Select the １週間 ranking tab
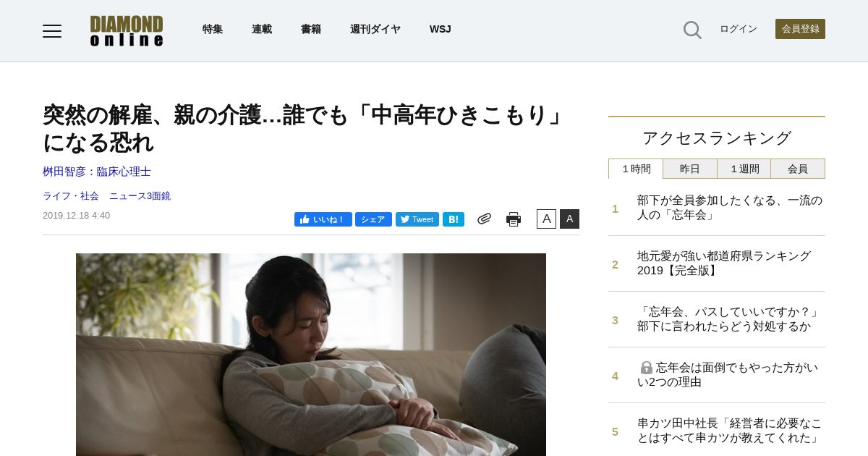Viewport: 868px width, 456px height. (x=744, y=169)
